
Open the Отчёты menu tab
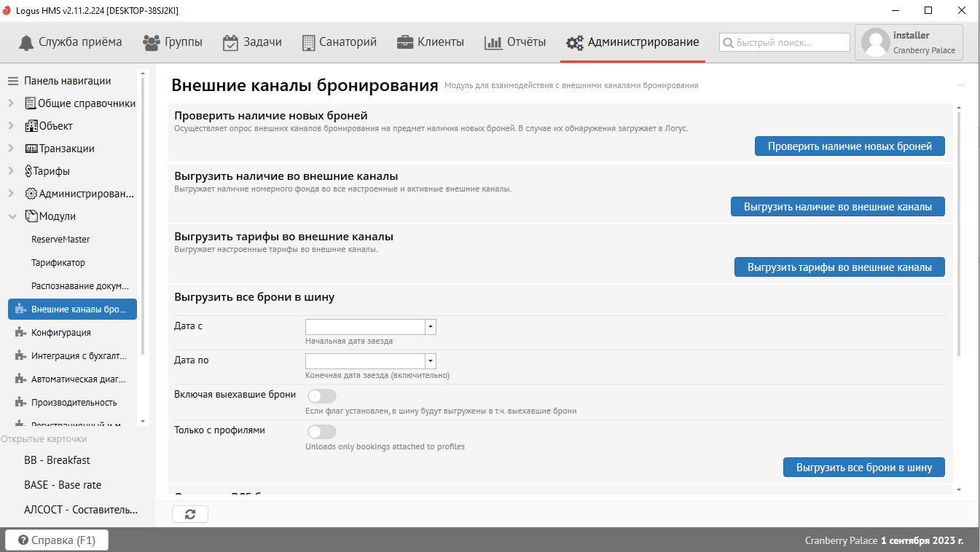[x=515, y=42]
